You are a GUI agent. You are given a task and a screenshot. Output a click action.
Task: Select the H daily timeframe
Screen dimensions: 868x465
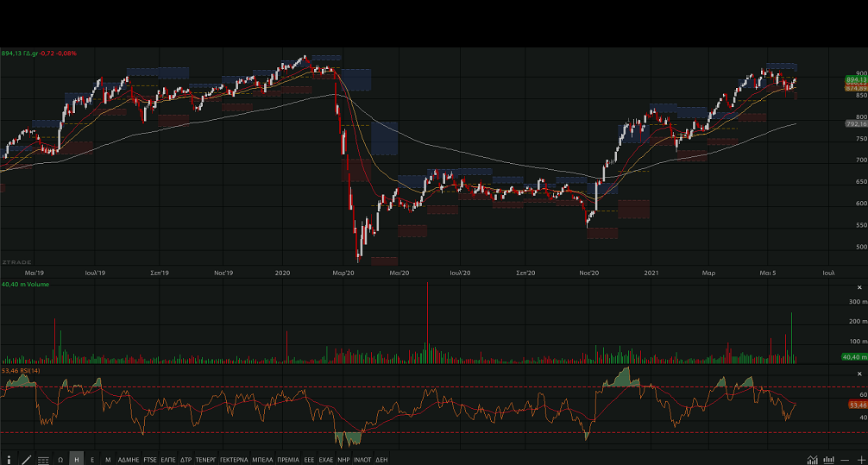click(x=77, y=460)
